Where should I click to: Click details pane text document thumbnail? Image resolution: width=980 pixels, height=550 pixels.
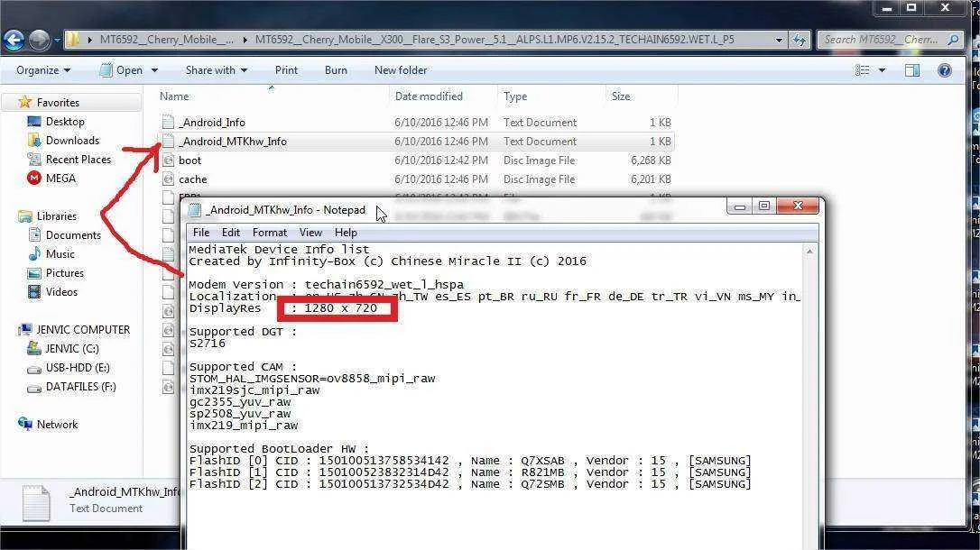coord(35,502)
